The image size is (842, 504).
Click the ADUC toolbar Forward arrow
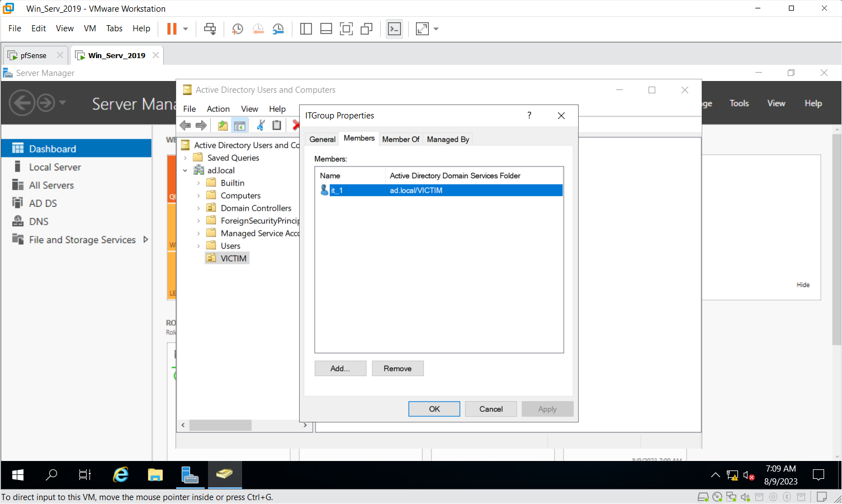click(201, 125)
